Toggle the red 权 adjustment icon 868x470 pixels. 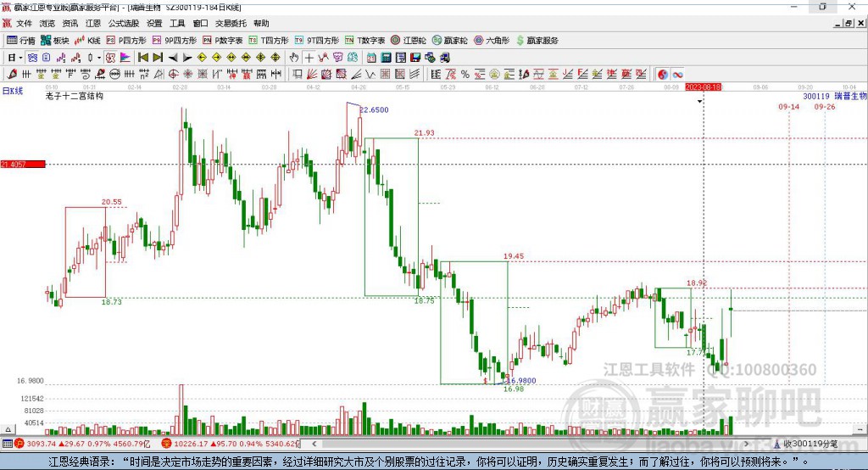[x=110, y=58]
